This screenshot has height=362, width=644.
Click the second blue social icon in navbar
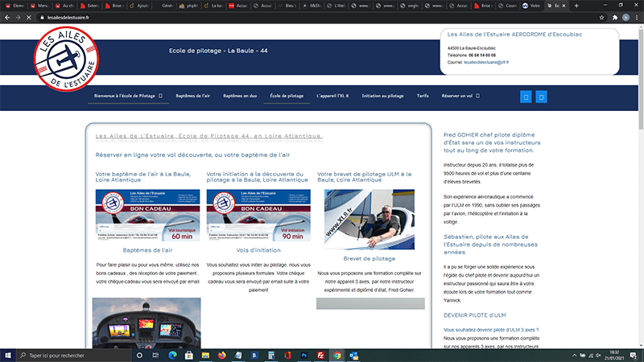pos(542,97)
